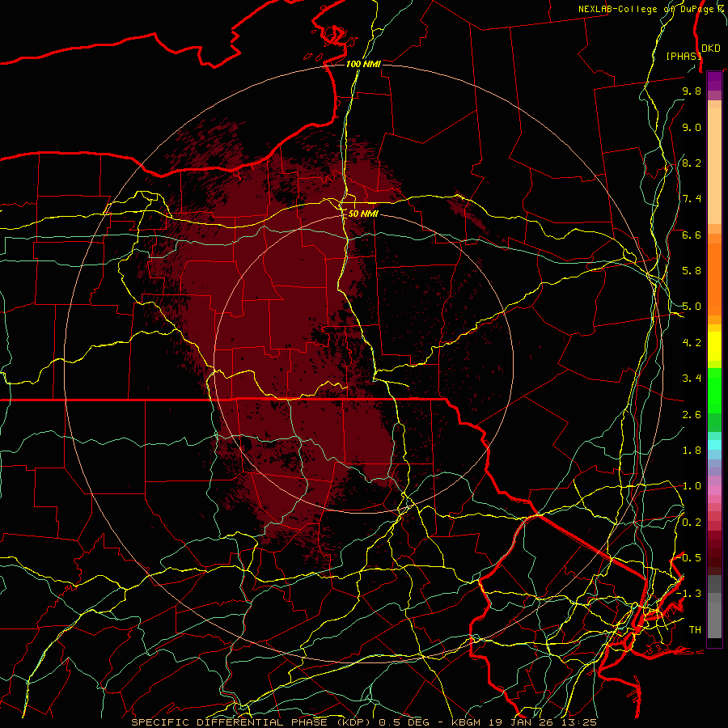The image size is (728, 728).
Task: Click the DKD label above the color scale
Action: pyautogui.click(x=711, y=48)
